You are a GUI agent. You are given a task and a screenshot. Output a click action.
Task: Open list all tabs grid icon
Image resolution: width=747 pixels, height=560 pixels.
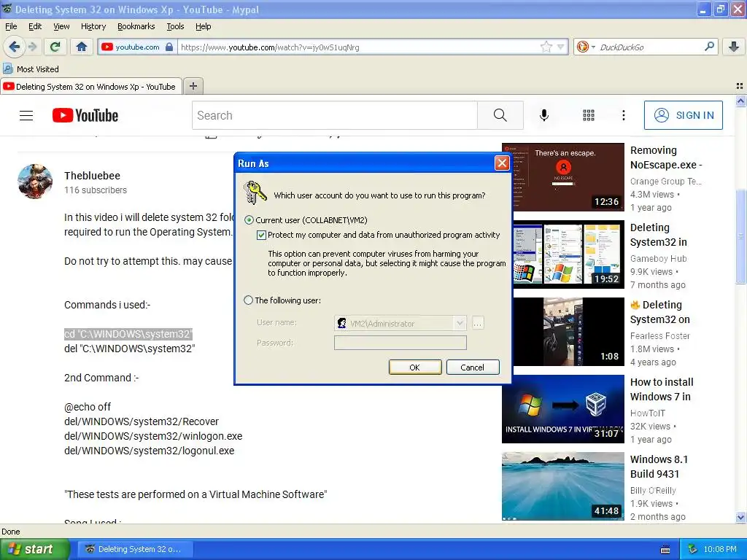coord(740,86)
